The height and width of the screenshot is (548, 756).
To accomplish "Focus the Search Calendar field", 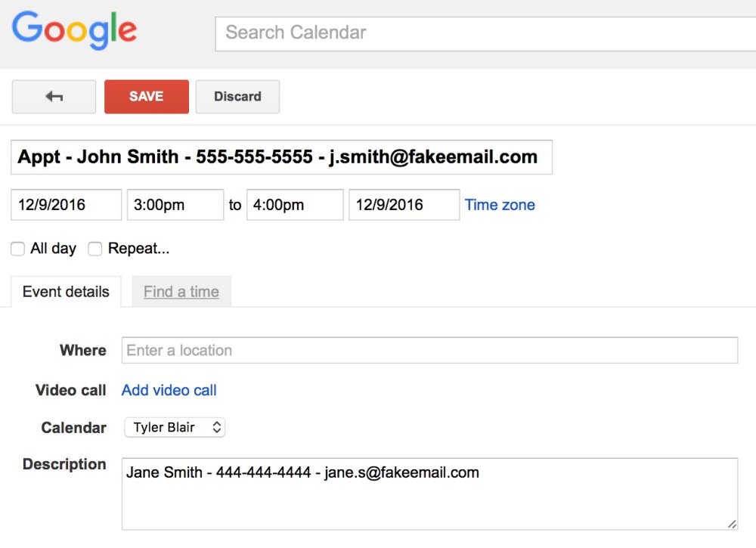I will tap(485, 34).
